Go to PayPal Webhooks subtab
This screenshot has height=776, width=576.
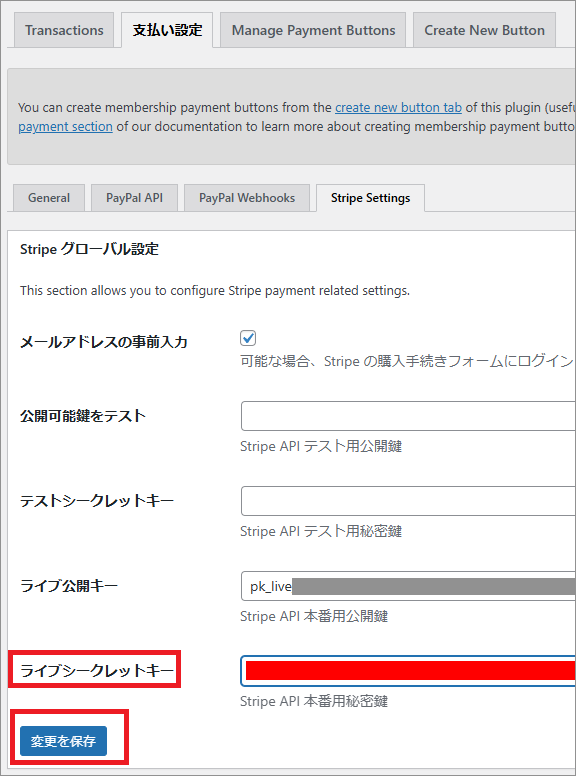pyautogui.click(x=247, y=198)
